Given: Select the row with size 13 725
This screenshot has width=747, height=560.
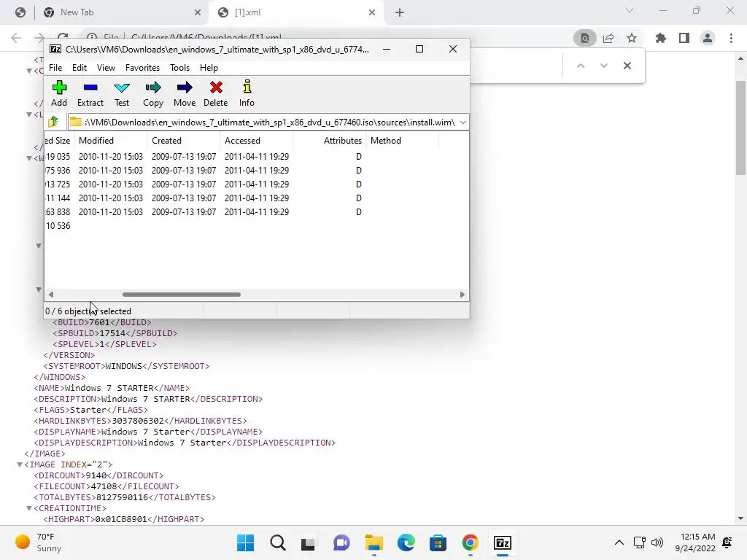Looking at the screenshot, I should click(x=256, y=184).
